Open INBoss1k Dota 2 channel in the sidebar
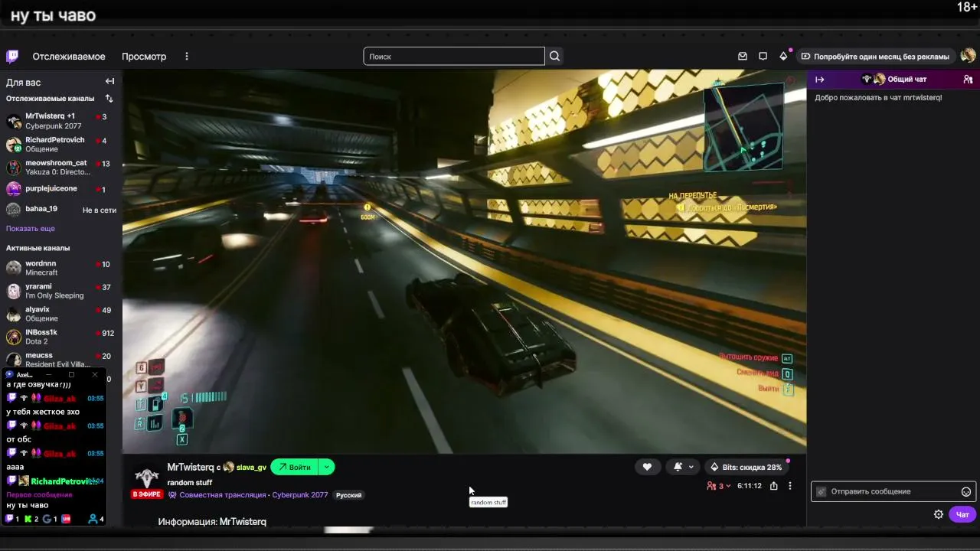 point(60,337)
